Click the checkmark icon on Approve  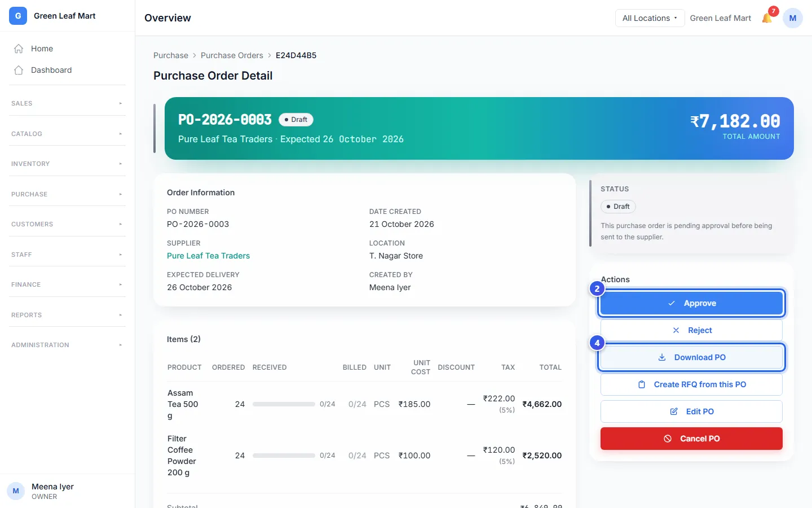tap(672, 303)
